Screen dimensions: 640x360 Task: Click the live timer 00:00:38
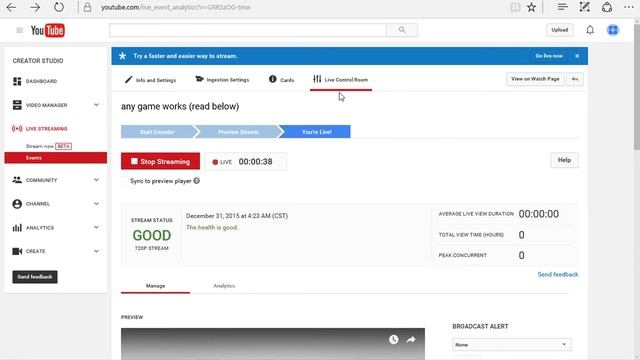[256, 162]
